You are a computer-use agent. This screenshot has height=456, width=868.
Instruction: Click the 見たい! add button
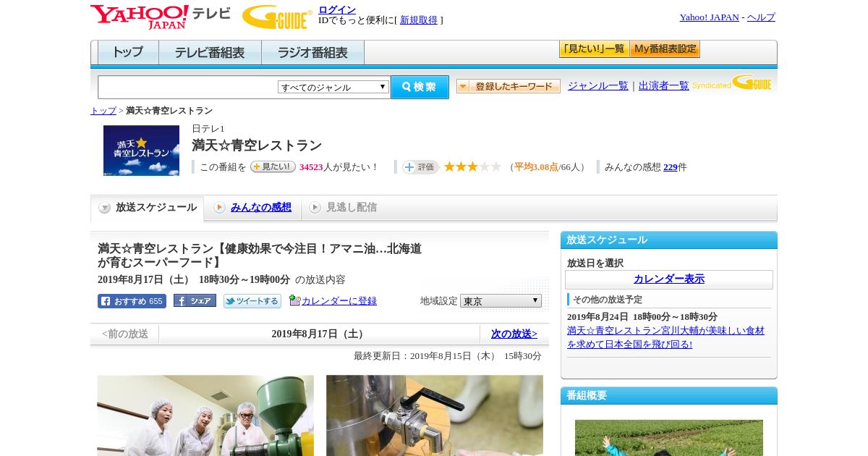coord(273,166)
